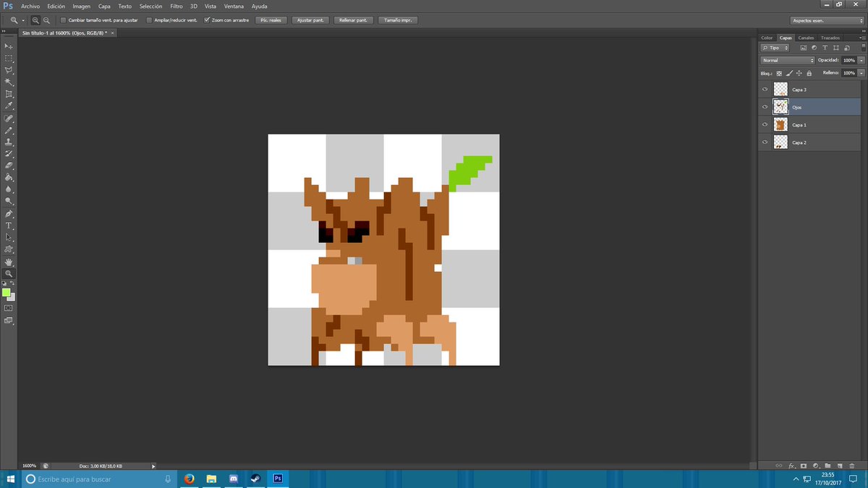Click the Ajustar pant. button
Viewport: 868px width, 488px height.
click(x=311, y=20)
